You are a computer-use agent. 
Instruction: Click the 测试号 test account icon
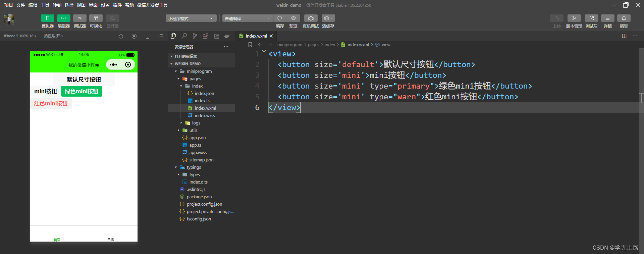point(592,18)
